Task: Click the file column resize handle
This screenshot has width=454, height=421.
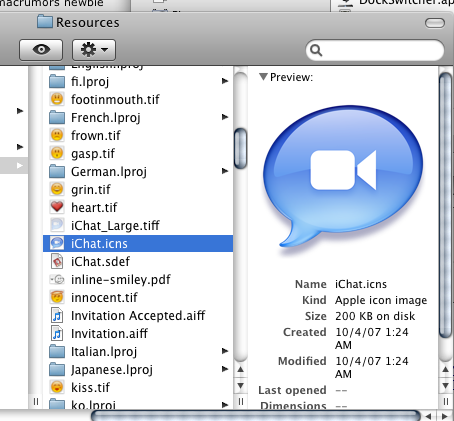Action: [241, 401]
